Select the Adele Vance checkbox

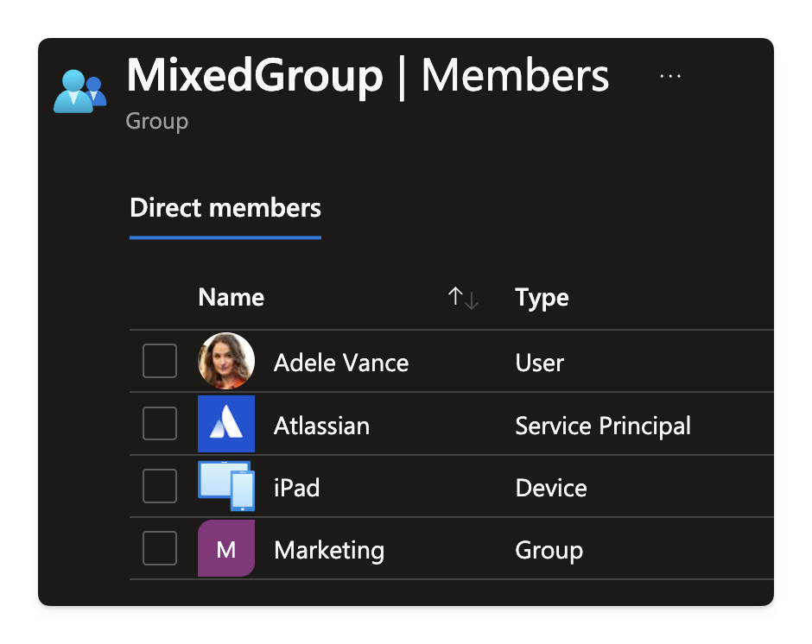160,361
